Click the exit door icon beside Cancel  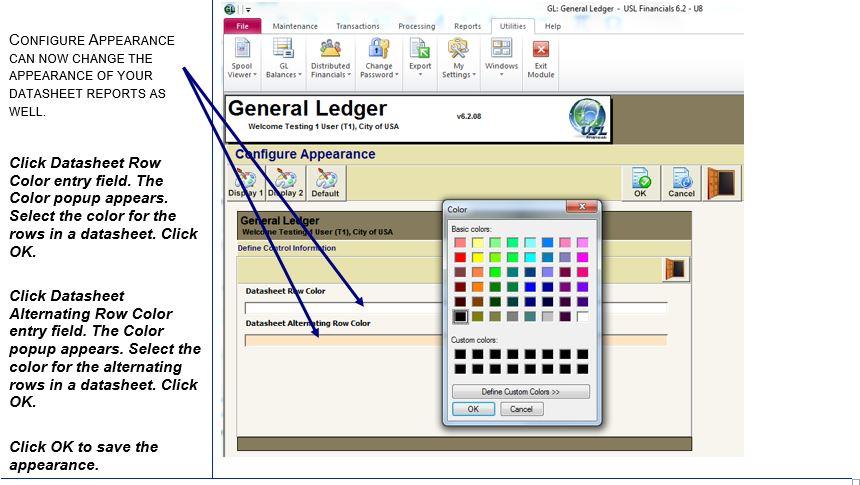(721, 183)
